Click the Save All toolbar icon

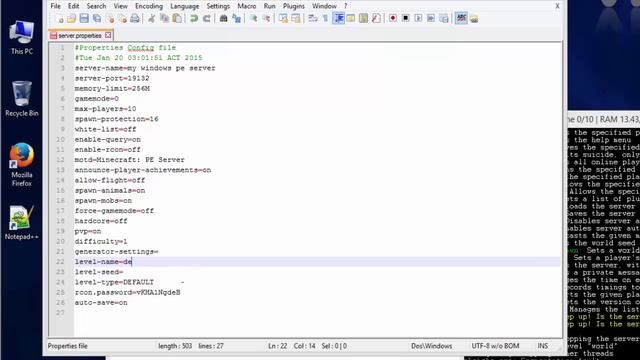click(97, 18)
